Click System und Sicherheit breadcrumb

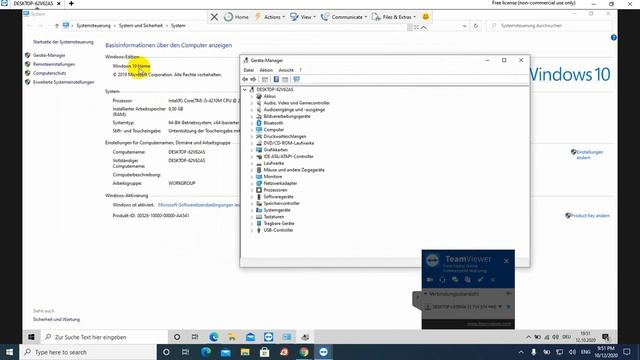pos(141,26)
